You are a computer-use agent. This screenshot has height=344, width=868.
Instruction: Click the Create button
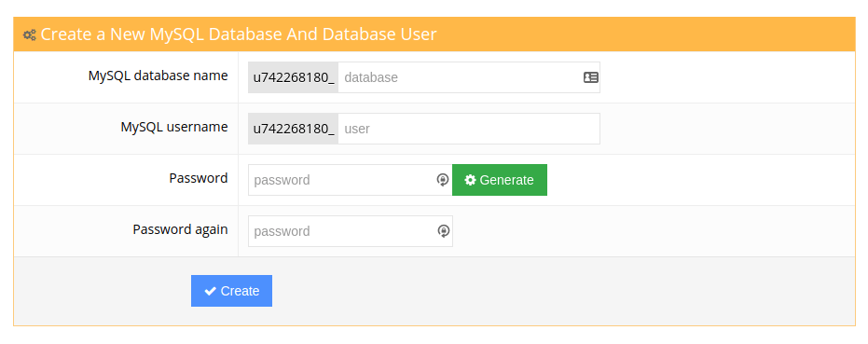pos(231,291)
